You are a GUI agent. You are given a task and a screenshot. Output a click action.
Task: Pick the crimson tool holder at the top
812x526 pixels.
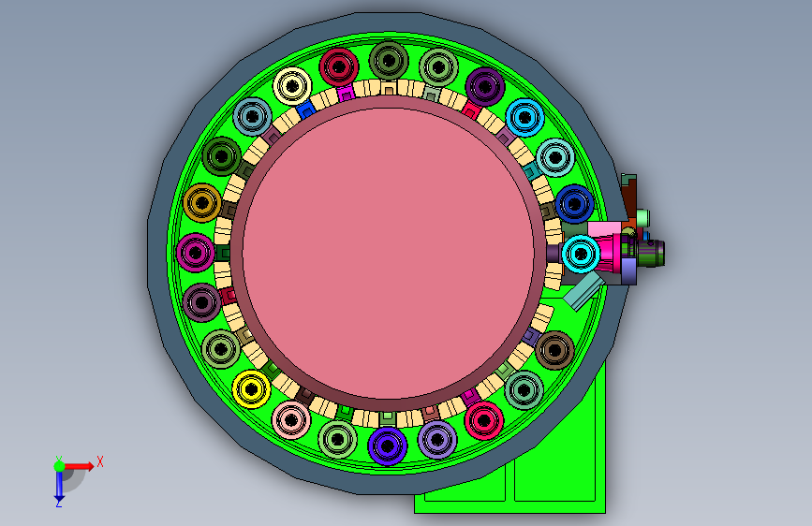(x=339, y=66)
